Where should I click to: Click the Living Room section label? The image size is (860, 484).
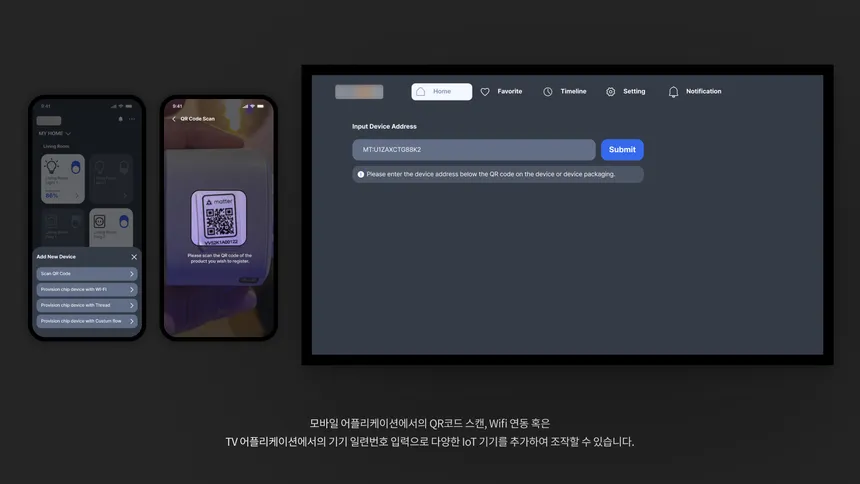pyautogui.click(x=56, y=147)
